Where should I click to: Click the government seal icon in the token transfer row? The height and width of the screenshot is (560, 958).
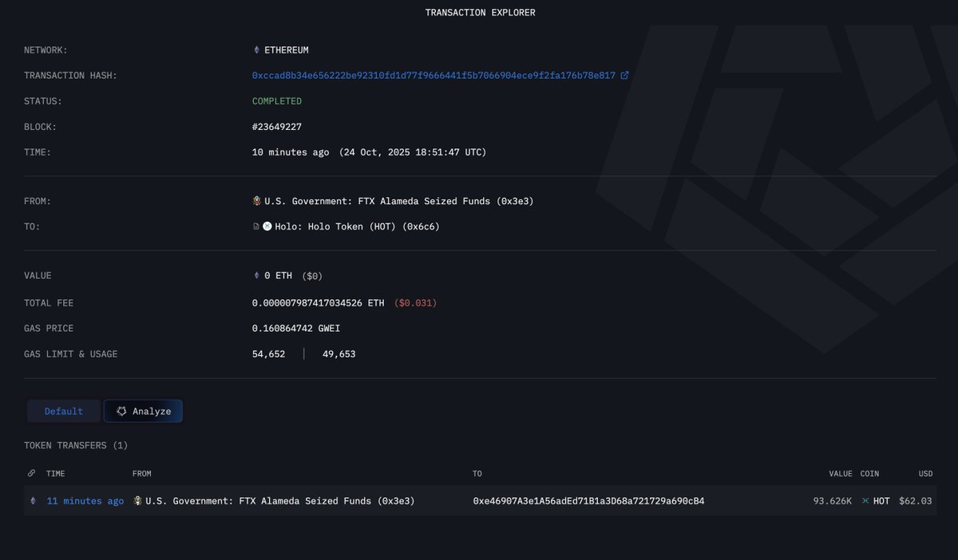coord(137,501)
